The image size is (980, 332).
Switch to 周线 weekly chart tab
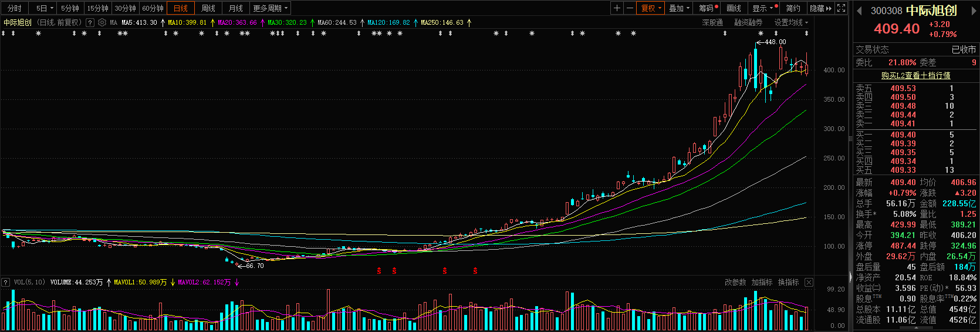click(x=208, y=8)
